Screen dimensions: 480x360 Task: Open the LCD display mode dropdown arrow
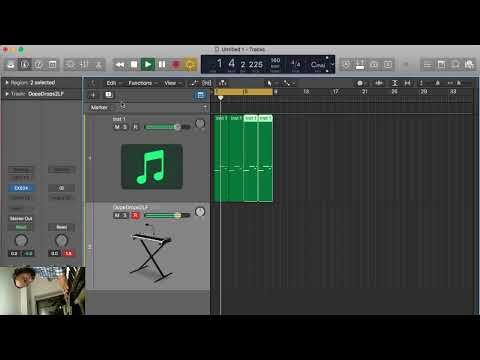click(332, 64)
